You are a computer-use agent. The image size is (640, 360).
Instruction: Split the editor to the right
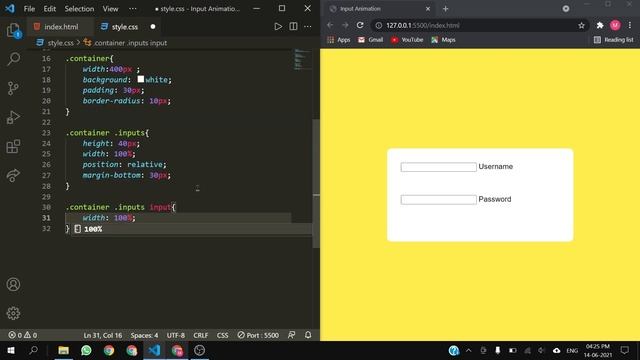293,27
